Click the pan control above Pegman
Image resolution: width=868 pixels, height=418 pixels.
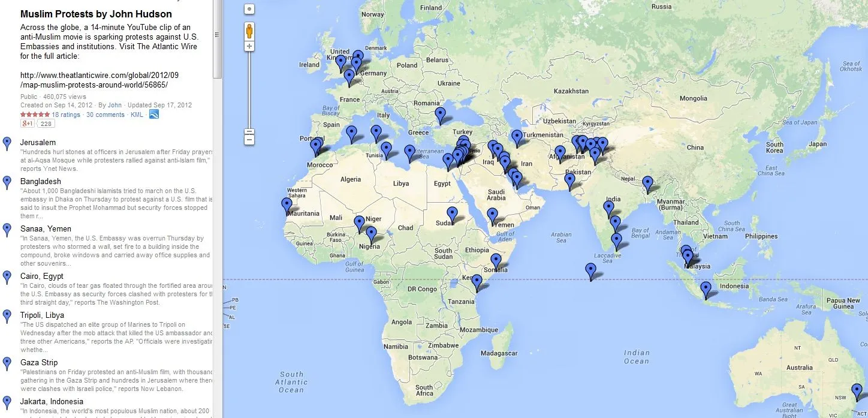249,9
